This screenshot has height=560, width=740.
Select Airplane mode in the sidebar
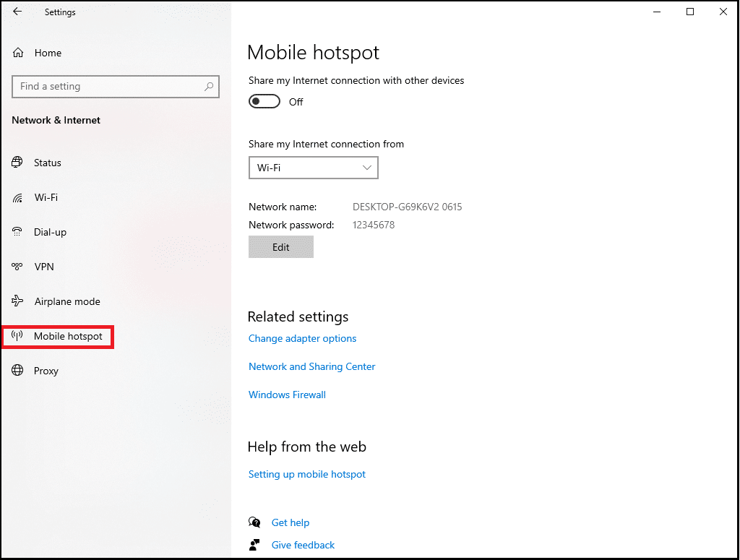coord(67,301)
